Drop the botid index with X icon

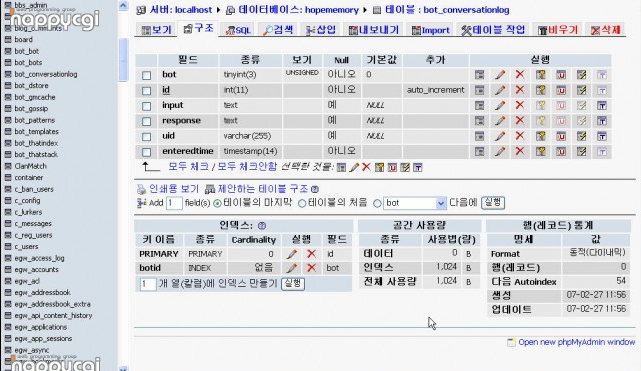(311, 268)
